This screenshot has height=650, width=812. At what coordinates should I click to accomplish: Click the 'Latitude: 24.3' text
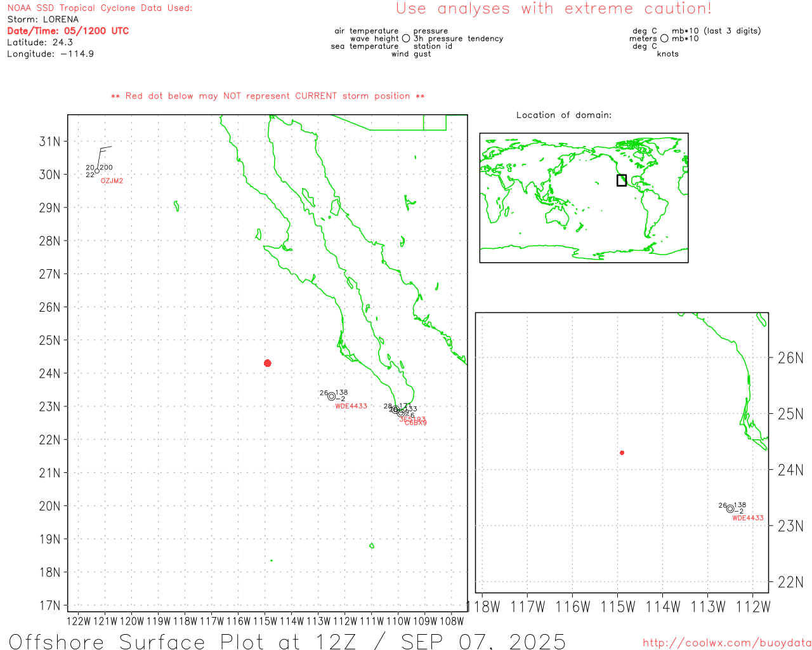tap(40, 43)
